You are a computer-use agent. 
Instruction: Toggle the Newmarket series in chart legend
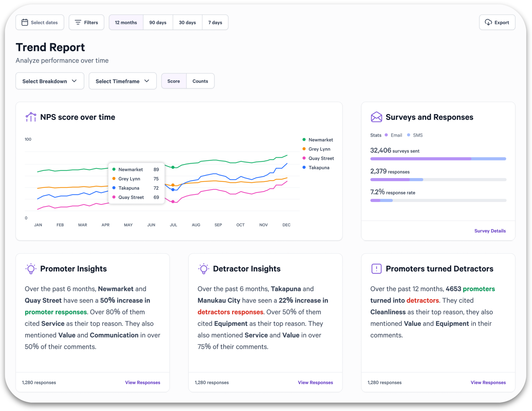click(320, 140)
